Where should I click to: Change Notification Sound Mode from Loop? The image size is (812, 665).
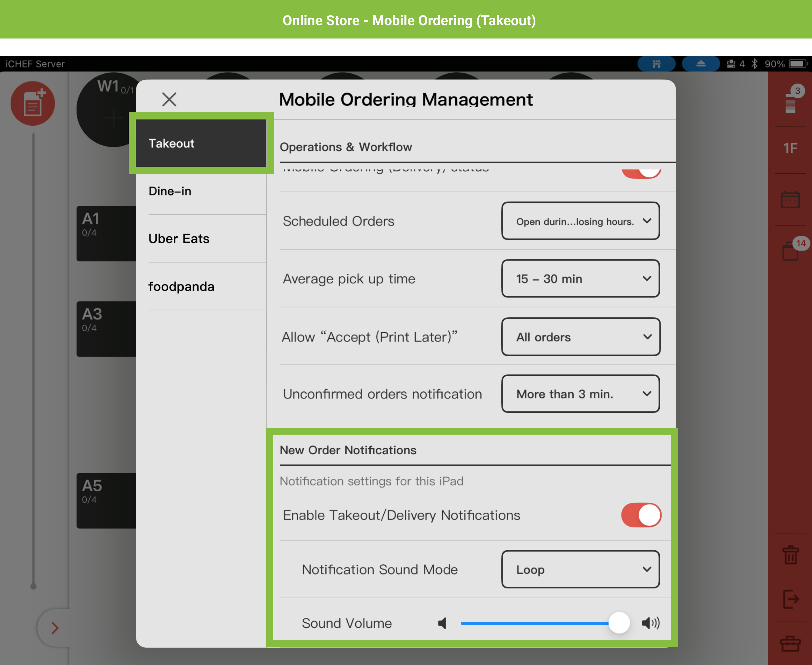coord(580,569)
